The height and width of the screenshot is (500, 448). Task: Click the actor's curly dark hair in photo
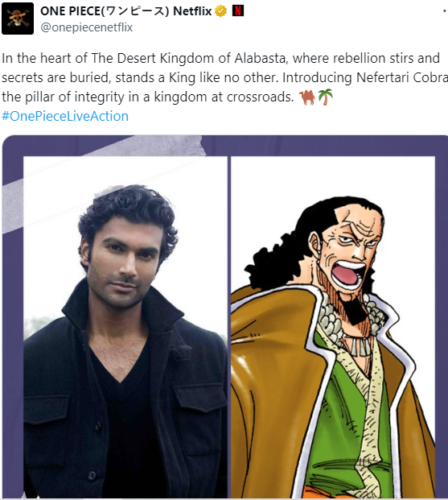click(127, 210)
